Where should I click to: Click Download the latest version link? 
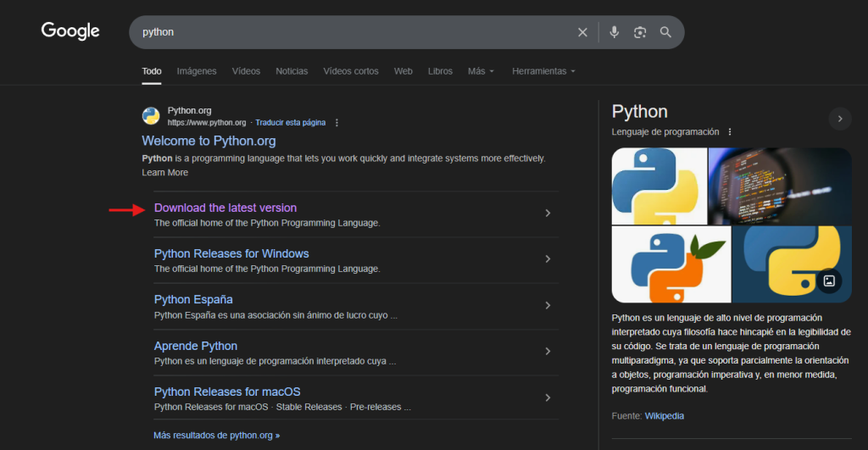[x=225, y=208]
